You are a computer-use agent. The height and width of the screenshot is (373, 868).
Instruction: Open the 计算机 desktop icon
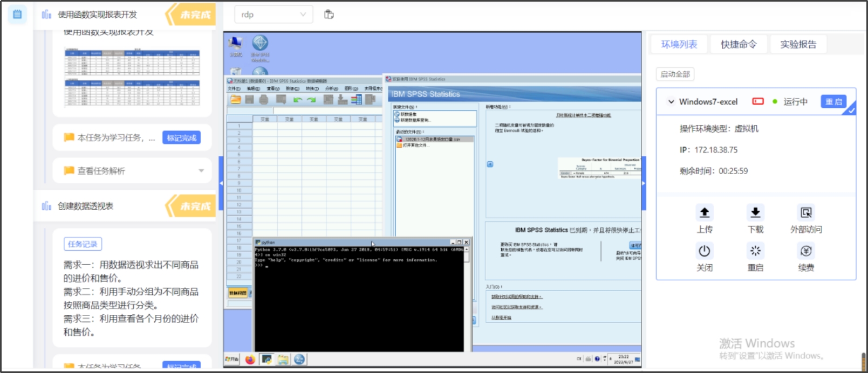pyautogui.click(x=235, y=47)
